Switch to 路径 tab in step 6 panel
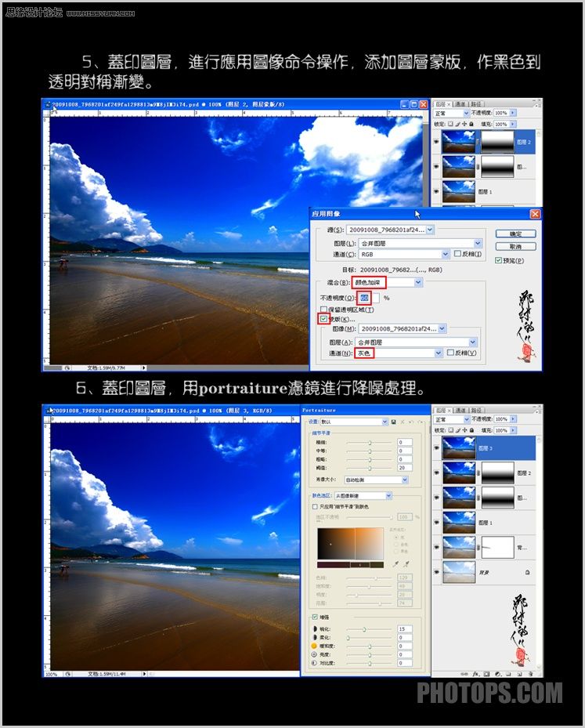 (476, 411)
